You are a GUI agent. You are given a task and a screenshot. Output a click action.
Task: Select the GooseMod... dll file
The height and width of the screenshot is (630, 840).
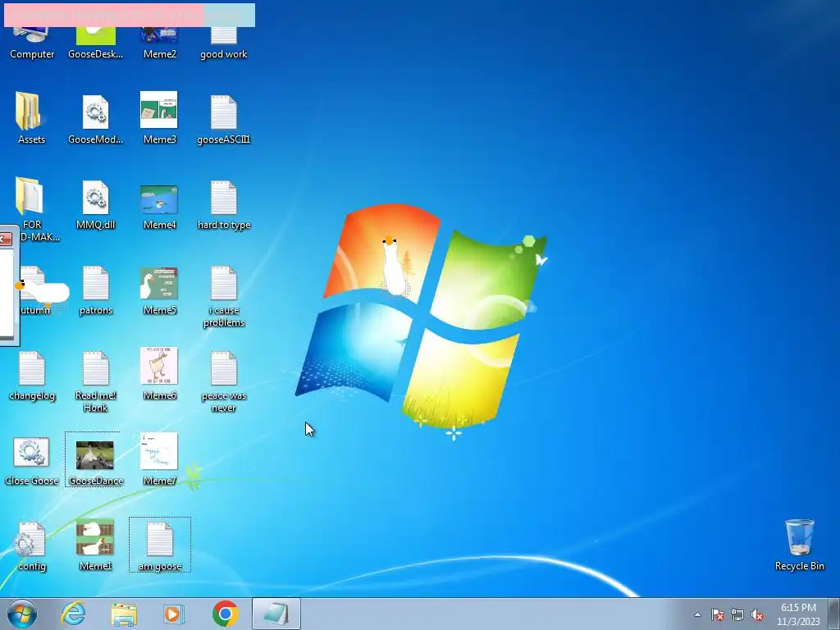(95, 118)
